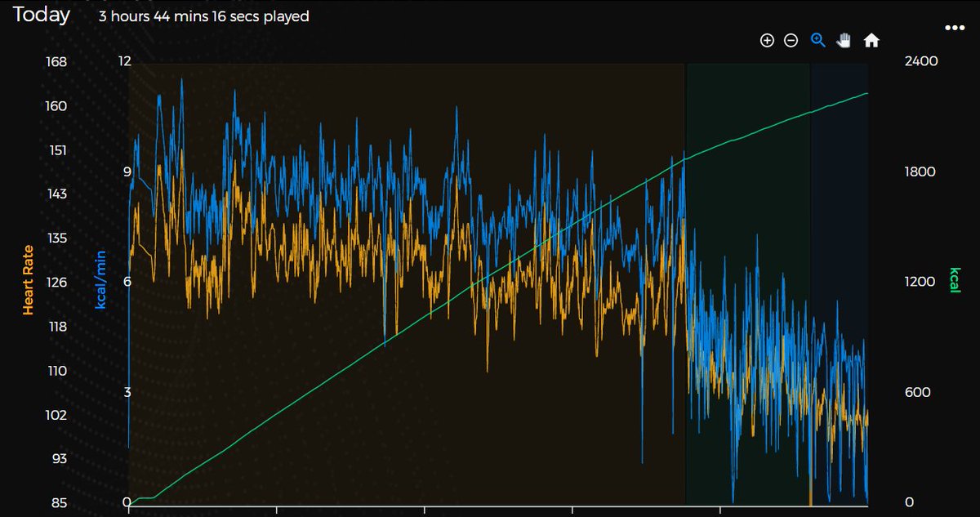Click the 160 heart rate axis value

point(57,106)
